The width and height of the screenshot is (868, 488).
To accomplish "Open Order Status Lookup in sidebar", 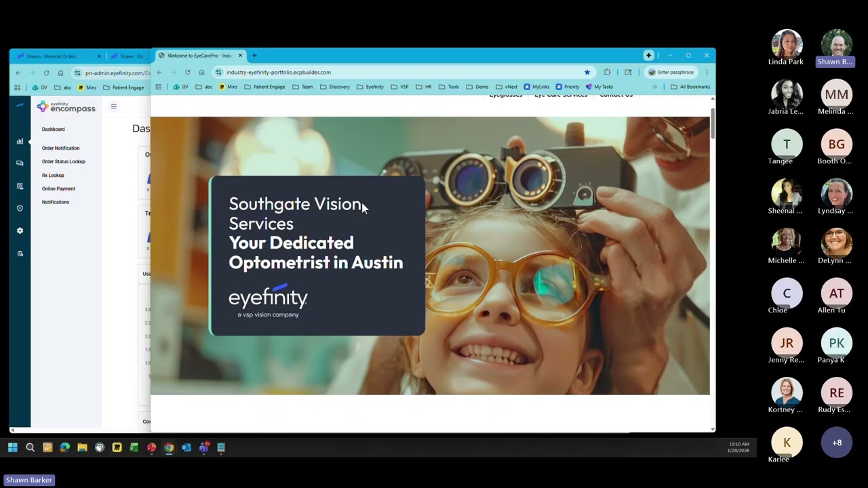I will tap(64, 161).
